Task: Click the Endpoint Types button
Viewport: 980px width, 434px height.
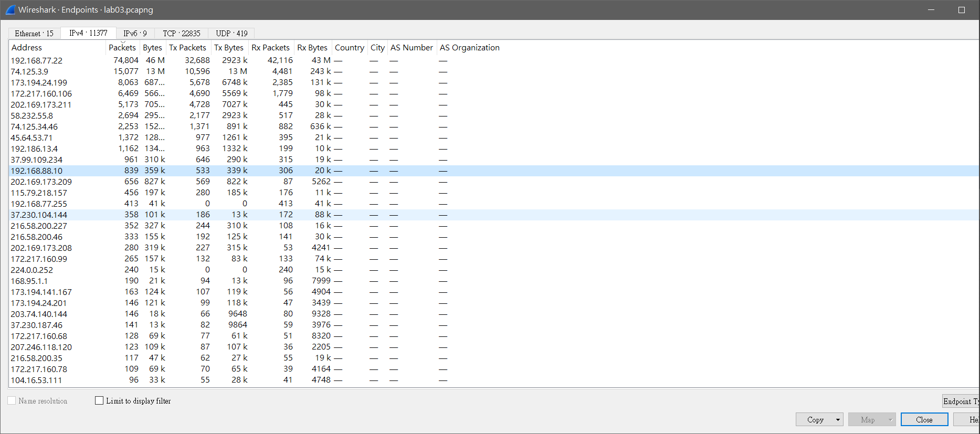Action: click(961, 401)
